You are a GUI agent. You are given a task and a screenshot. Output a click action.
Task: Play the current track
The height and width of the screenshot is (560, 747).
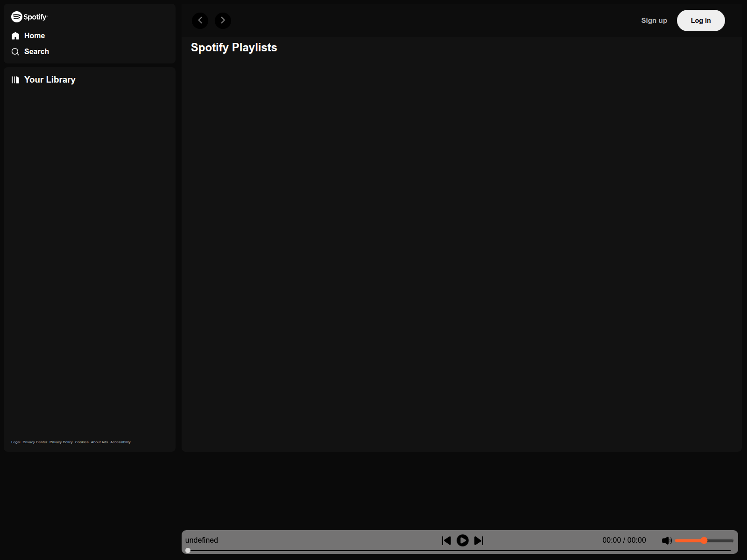pos(463,540)
